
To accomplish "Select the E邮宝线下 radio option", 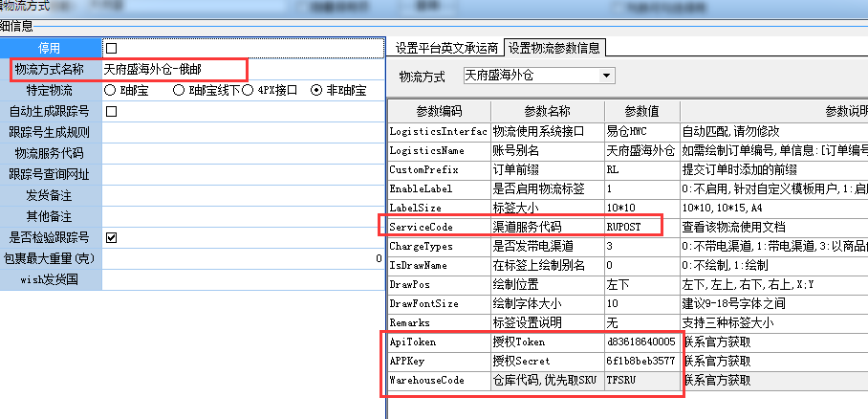I will [x=179, y=90].
